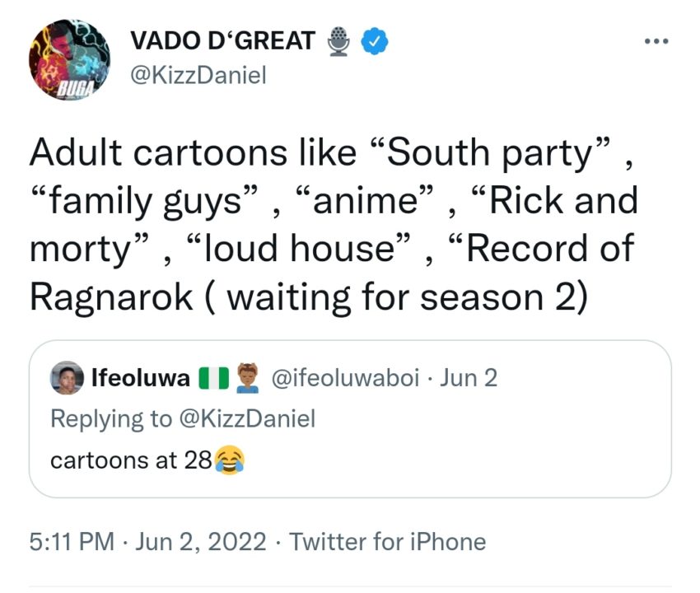Click Ifeoluwa's small profile picture
Viewport: 700px width, 593px height.
coord(68,378)
